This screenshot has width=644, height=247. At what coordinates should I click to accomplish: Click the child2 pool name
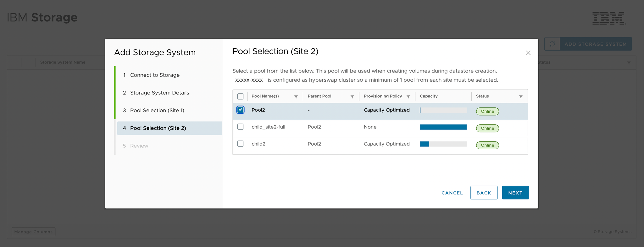pos(258,144)
